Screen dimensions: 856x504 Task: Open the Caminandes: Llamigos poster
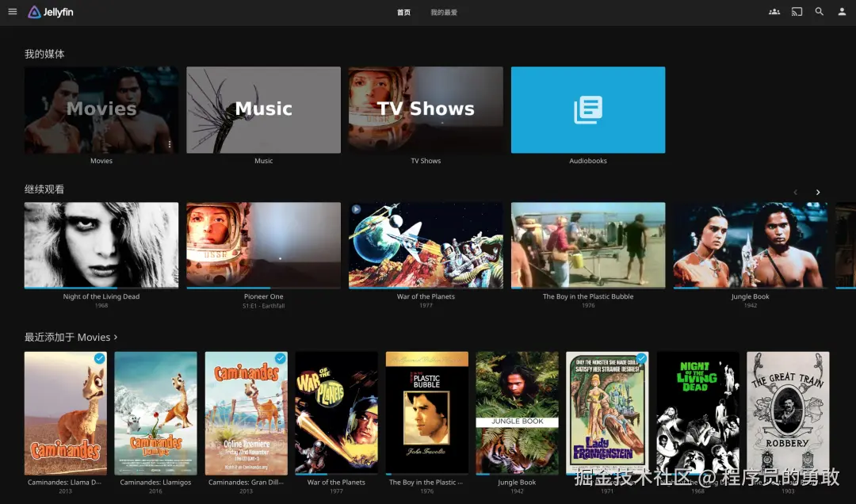(155, 413)
